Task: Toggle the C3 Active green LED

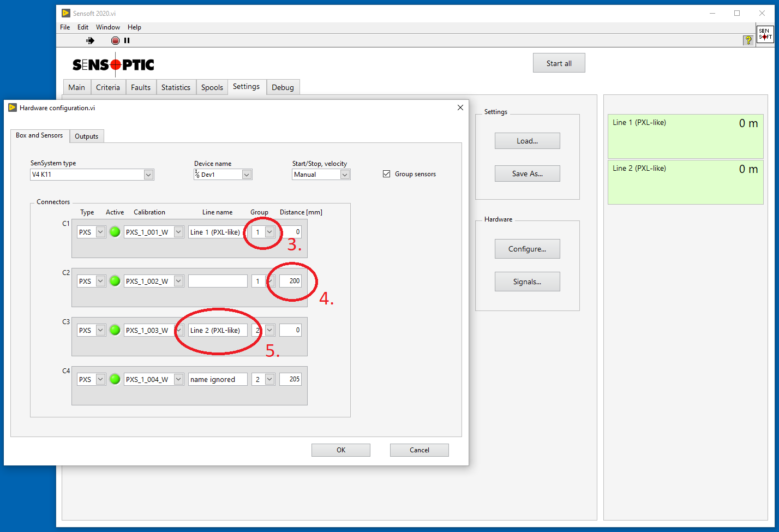Action: pos(115,330)
